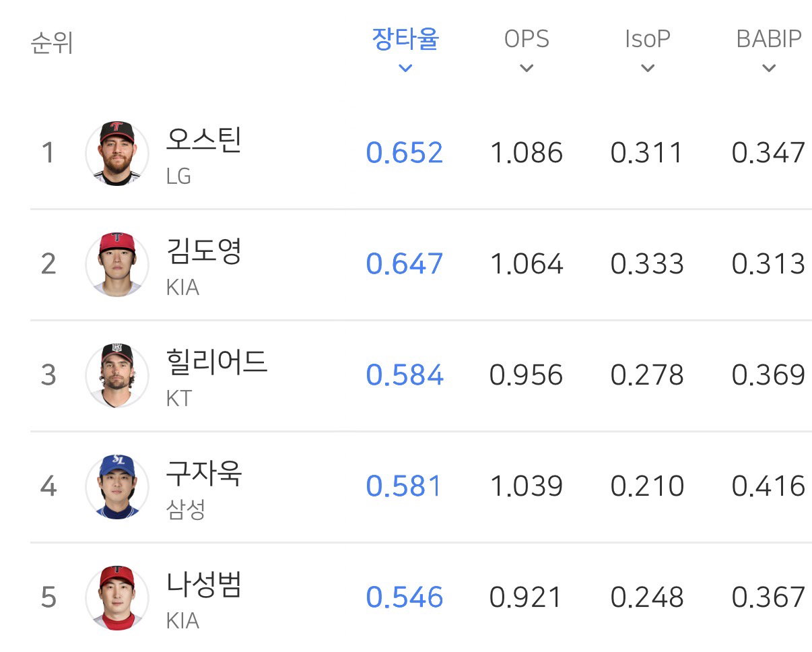Select the BABIP column label
Screen dimensions: 812x652
(x=769, y=39)
